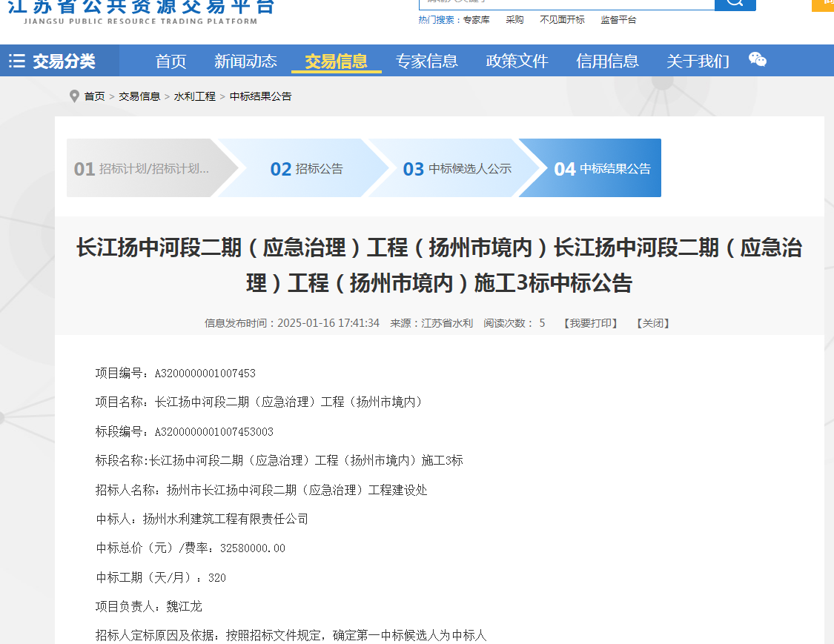Click the 不见面开标 hot search link

point(562,20)
